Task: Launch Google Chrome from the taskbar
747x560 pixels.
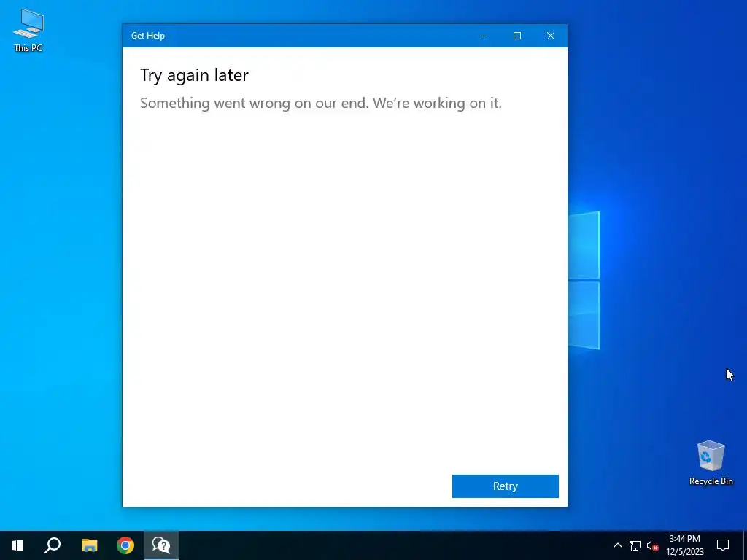Action: [x=125, y=545]
